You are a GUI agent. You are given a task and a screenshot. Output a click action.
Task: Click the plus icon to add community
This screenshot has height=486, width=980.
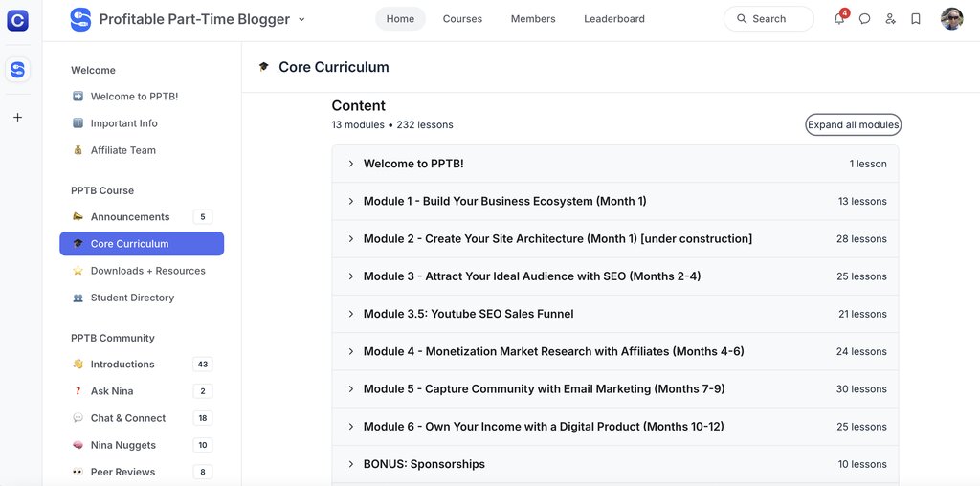(17, 117)
